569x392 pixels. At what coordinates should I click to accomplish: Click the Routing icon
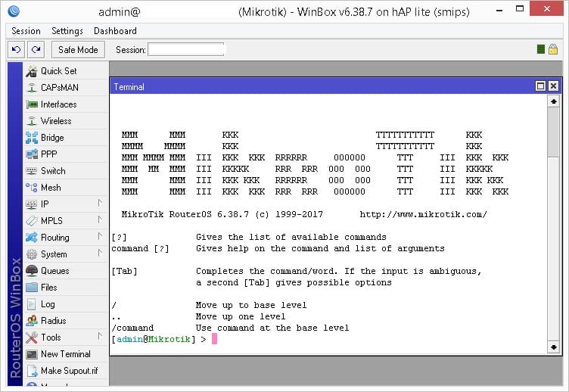(32, 238)
